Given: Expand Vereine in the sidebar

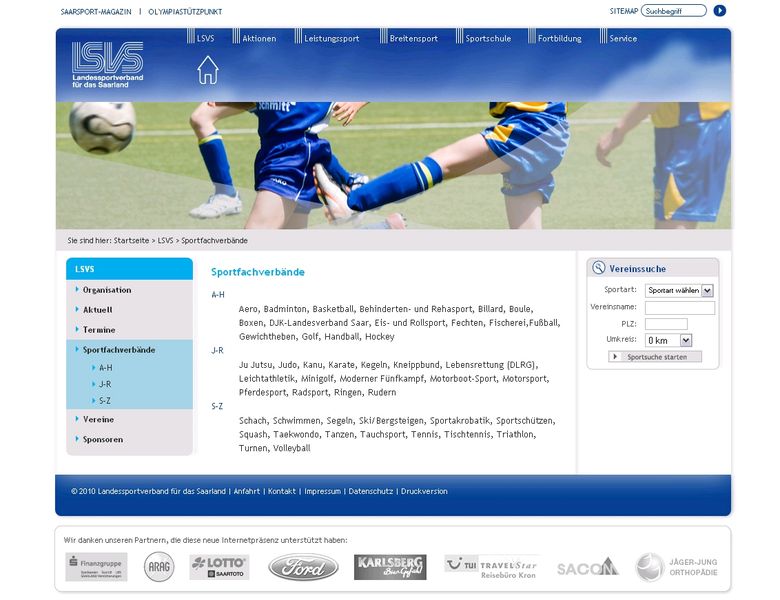Looking at the screenshot, I should (98, 419).
